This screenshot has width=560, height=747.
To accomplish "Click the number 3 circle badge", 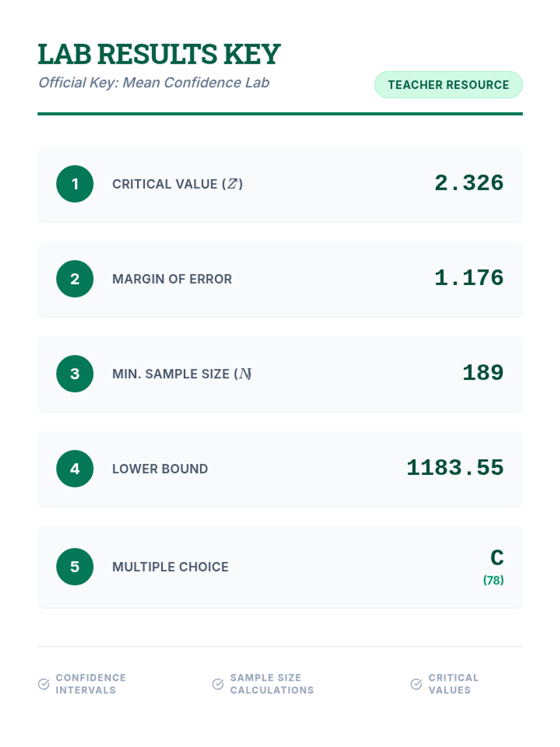I will (x=75, y=373).
